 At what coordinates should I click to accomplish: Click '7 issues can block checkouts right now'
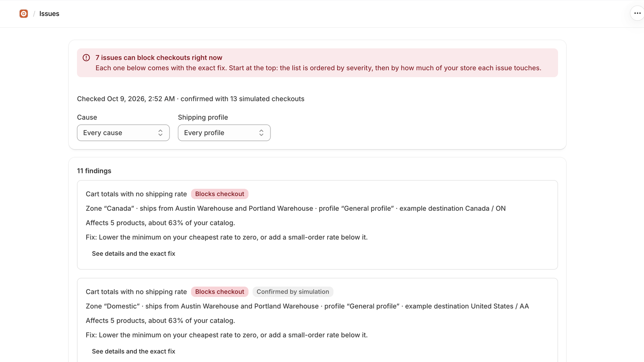click(159, 58)
